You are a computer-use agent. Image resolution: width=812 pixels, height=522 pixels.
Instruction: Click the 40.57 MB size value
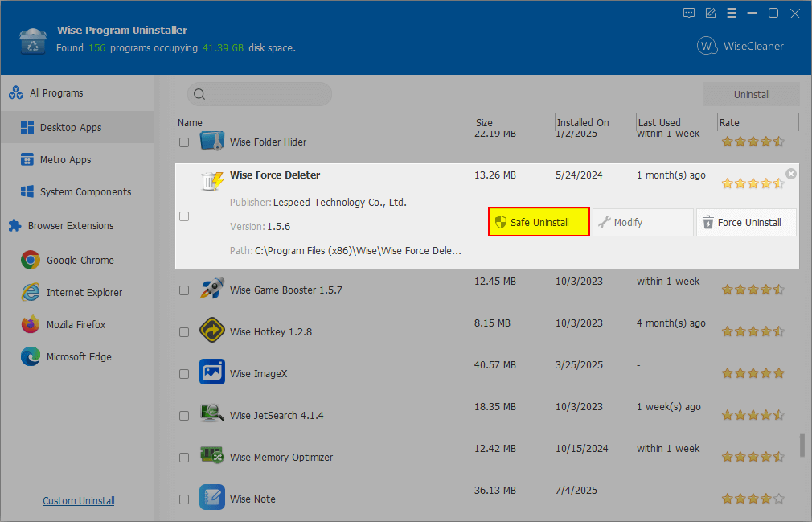click(495, 365)
